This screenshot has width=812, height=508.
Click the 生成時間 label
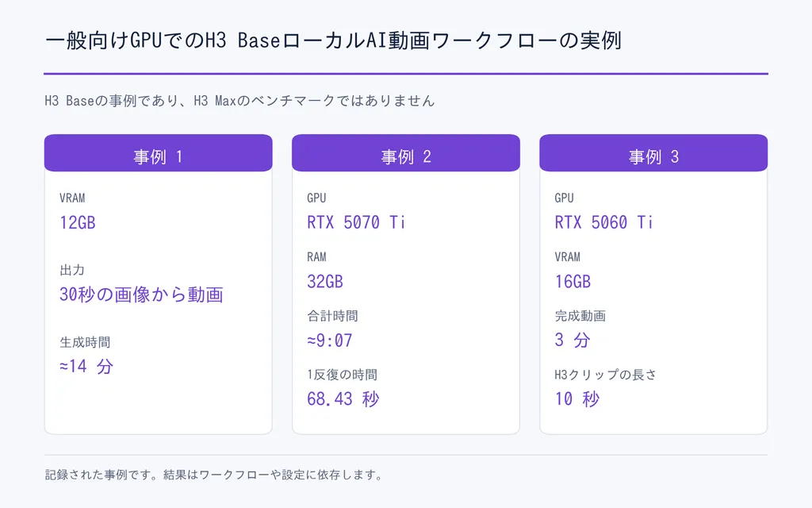click(x=85, y=342)
